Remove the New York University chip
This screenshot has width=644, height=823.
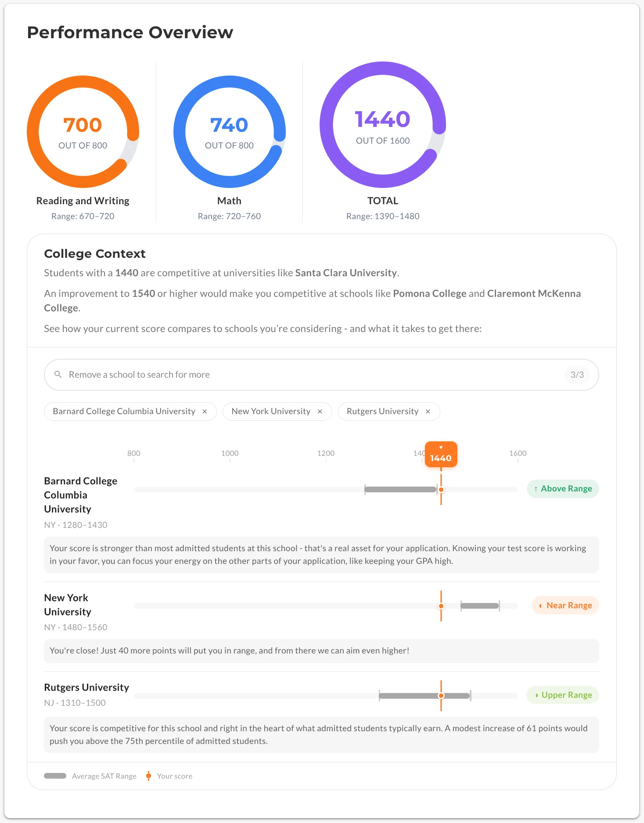pos(320,411)
